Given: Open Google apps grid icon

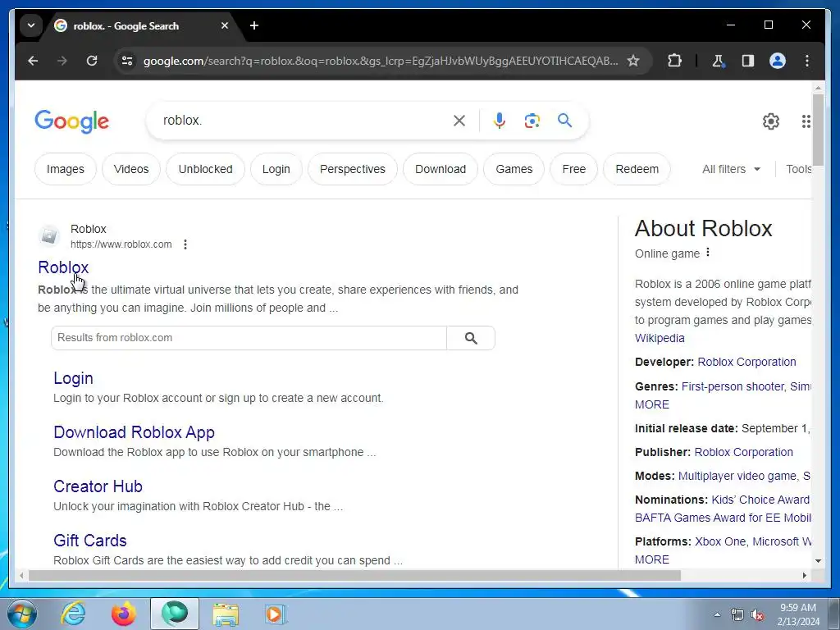Looking at the screenshot, I should (x=806, y=121).
